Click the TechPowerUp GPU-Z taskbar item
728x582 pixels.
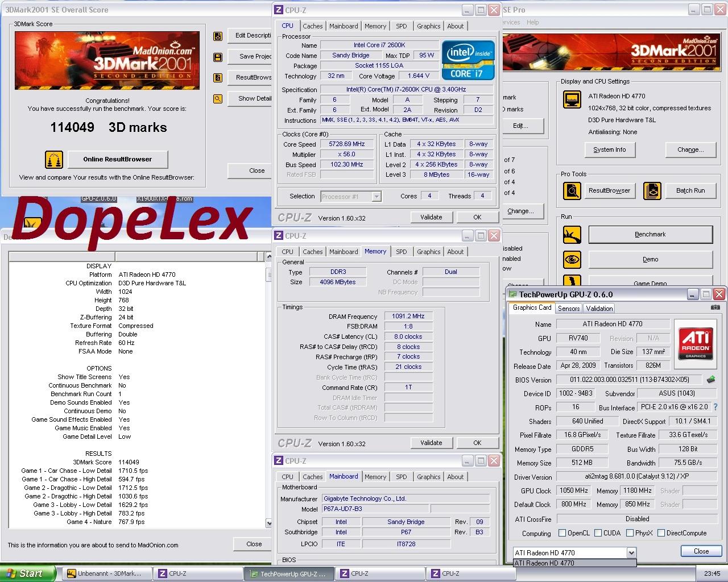[x=289, y=573]
